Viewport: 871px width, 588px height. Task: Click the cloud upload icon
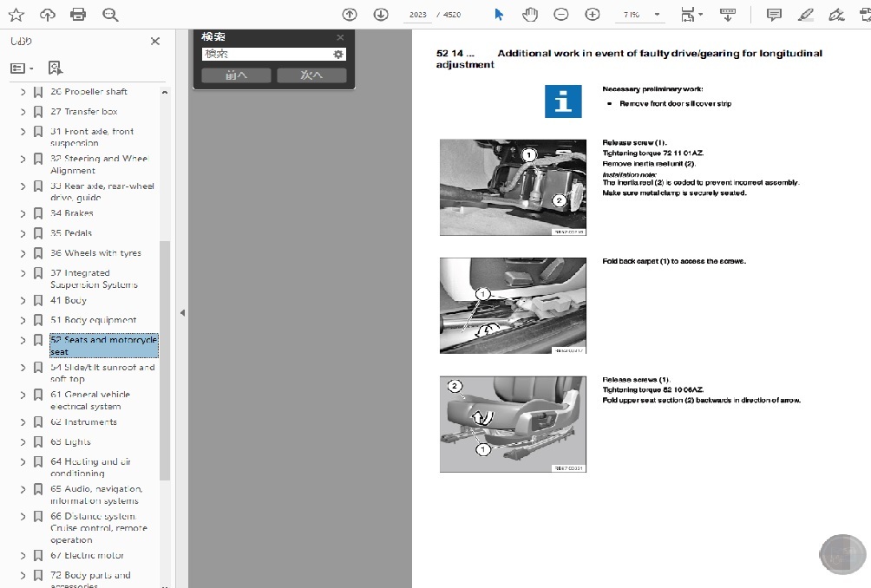coord(48,15)
